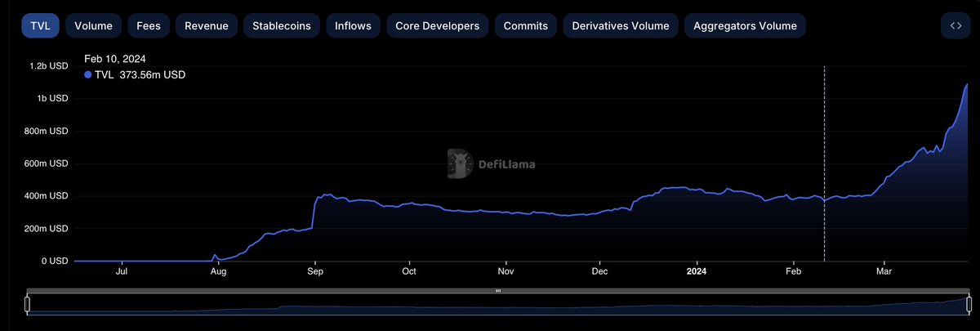Show the Revenue chart
The width and height of the screenshot is (980, 331).
pos(207,25)
